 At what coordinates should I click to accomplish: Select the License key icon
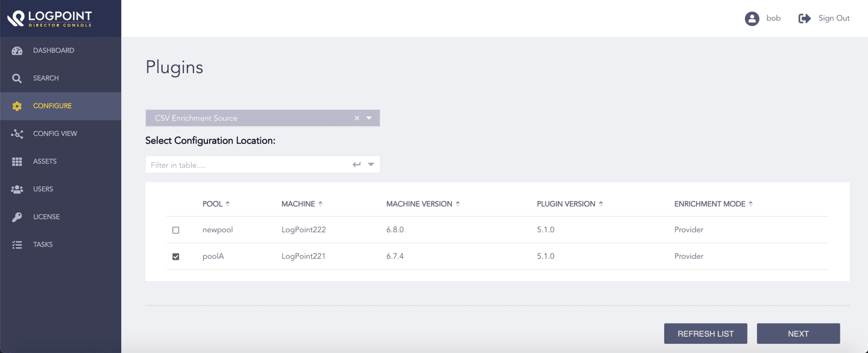(17, 216)
